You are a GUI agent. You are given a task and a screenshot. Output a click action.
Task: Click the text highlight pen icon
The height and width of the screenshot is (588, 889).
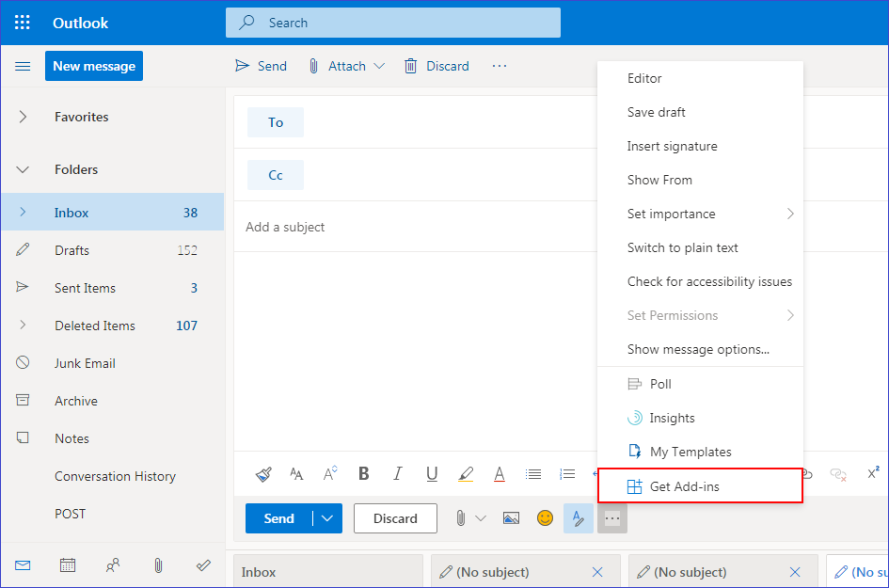click(466, 474)
